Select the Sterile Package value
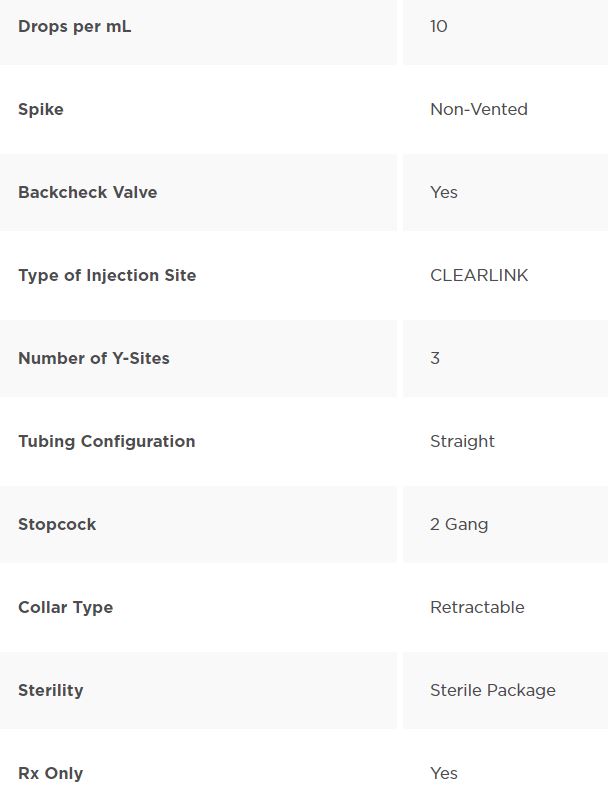Screen dimensions: 608x798 click(x=492, y=690)
